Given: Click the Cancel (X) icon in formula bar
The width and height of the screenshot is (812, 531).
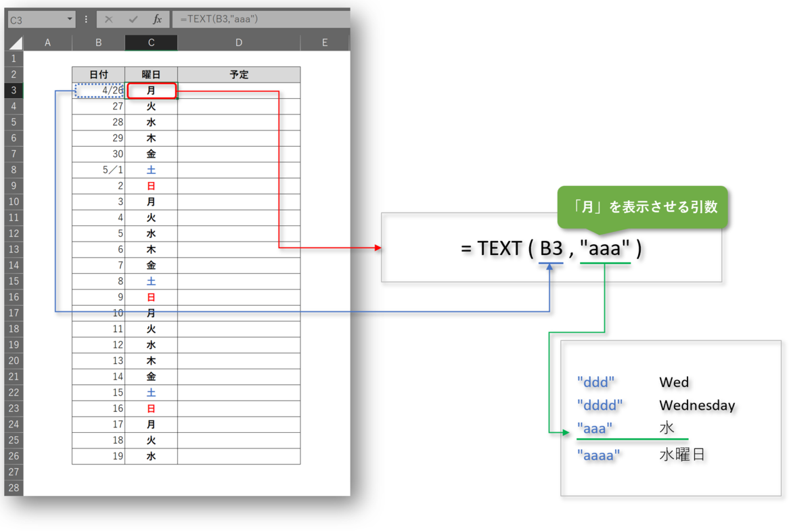Looking at the screenshot, I should [108, 20].
